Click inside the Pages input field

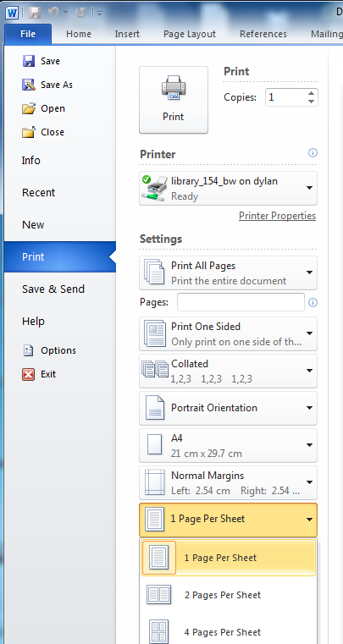tap(241, 302)
